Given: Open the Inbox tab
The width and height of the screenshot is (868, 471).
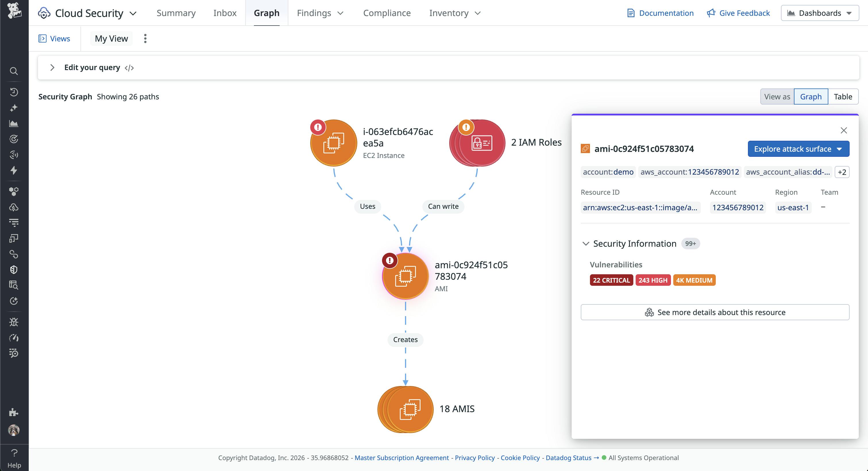Looking at the screenshot, I should pos(224,13).
